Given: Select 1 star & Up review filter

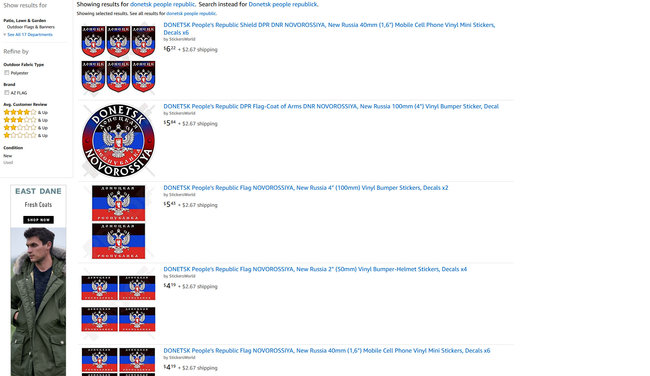Looking at the screenshot, I should click(25, 135).
